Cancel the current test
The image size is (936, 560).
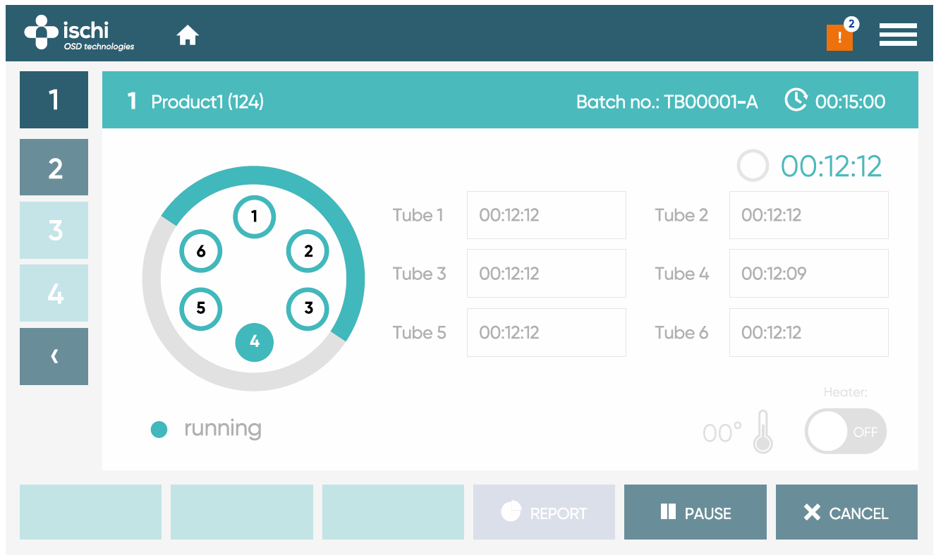pyautogui.click(x=846, y=512)
